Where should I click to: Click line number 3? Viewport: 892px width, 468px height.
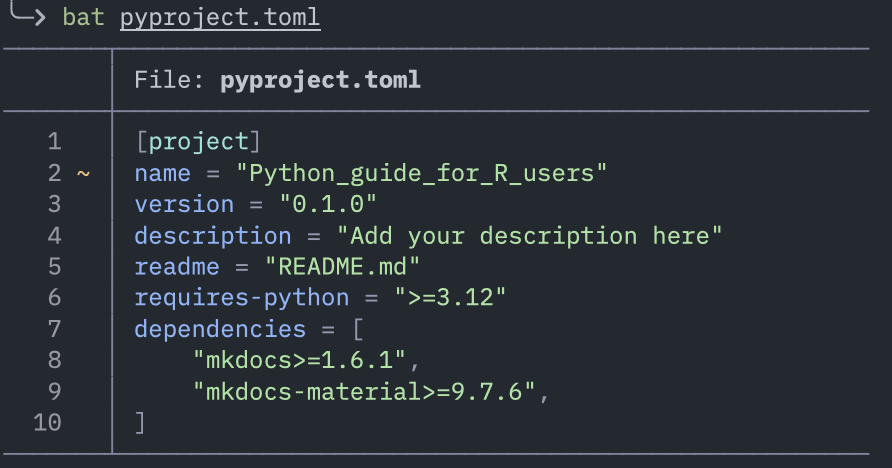coord(55,204)
